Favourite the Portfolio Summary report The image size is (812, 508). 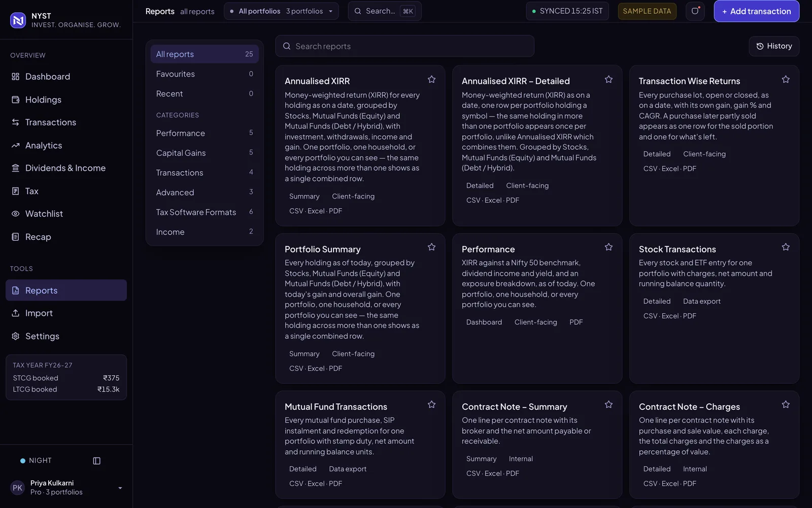click(431, 247)
